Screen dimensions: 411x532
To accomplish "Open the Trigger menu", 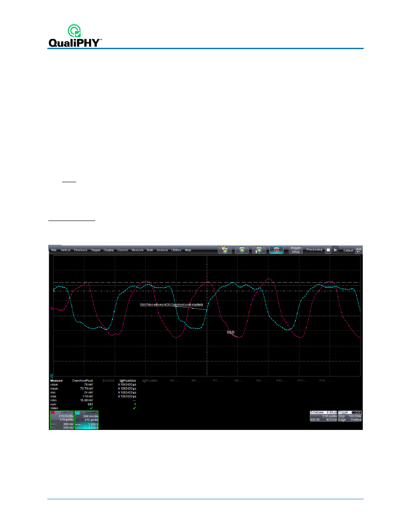I will [x=96, y=250].
